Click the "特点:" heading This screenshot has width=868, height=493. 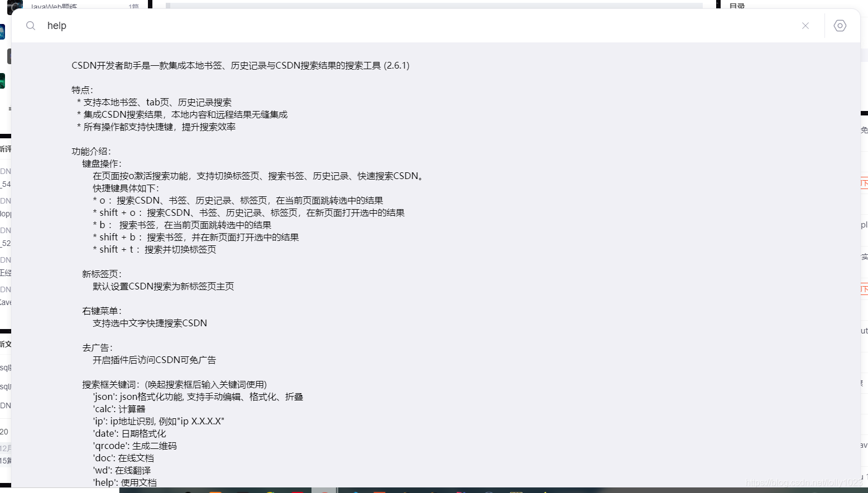pos(83,90)
